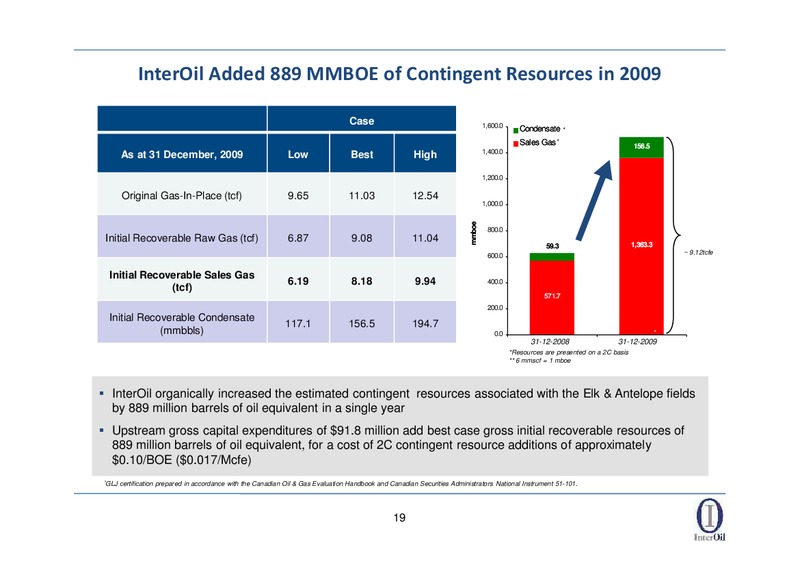Click the red Sales Gas legend swatch
800x568 pixels.
click(516, 143)
